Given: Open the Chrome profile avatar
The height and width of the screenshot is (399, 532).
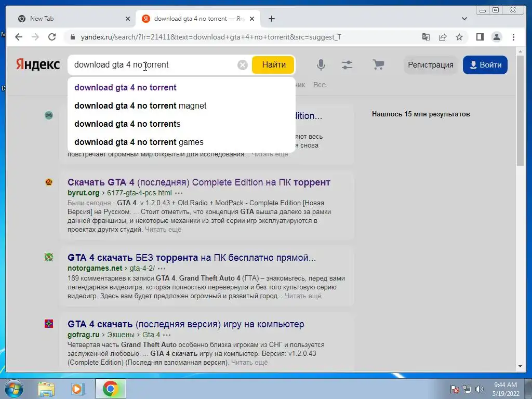Looking at the screenshot, I should 496,37.
